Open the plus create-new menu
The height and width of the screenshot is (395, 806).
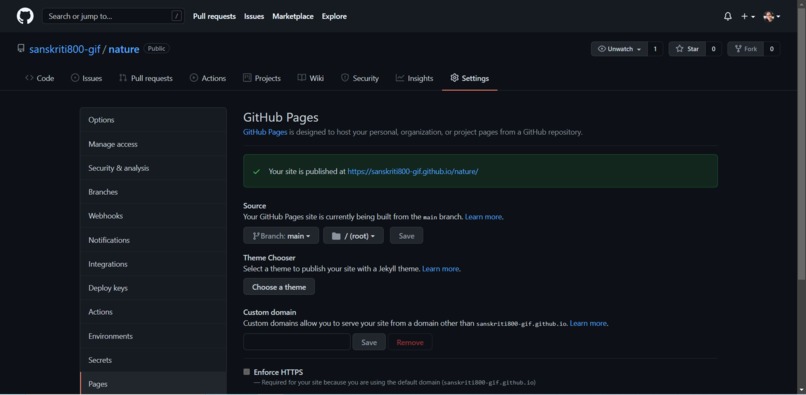tap(747, 16)
